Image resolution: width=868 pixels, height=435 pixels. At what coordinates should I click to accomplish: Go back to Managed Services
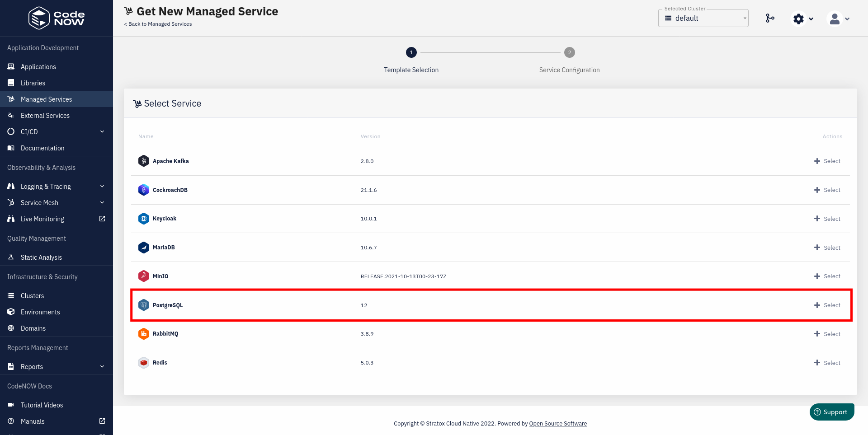(x=158, y=24)
